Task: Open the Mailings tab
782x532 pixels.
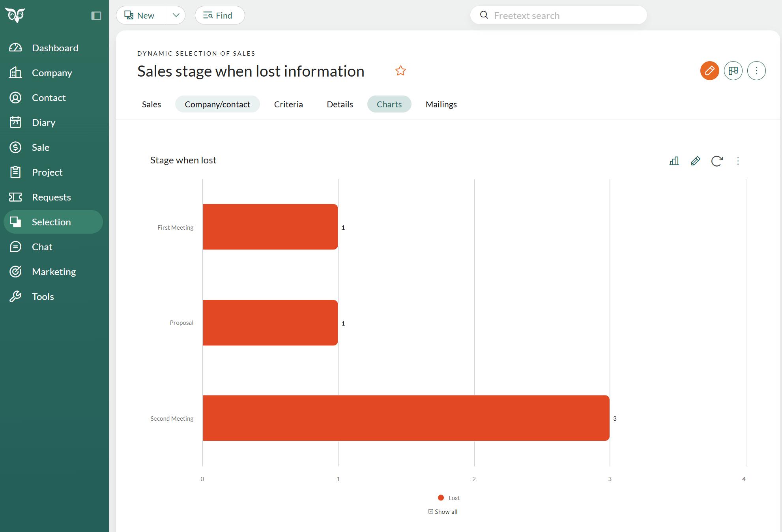Action: pos(441,104)
